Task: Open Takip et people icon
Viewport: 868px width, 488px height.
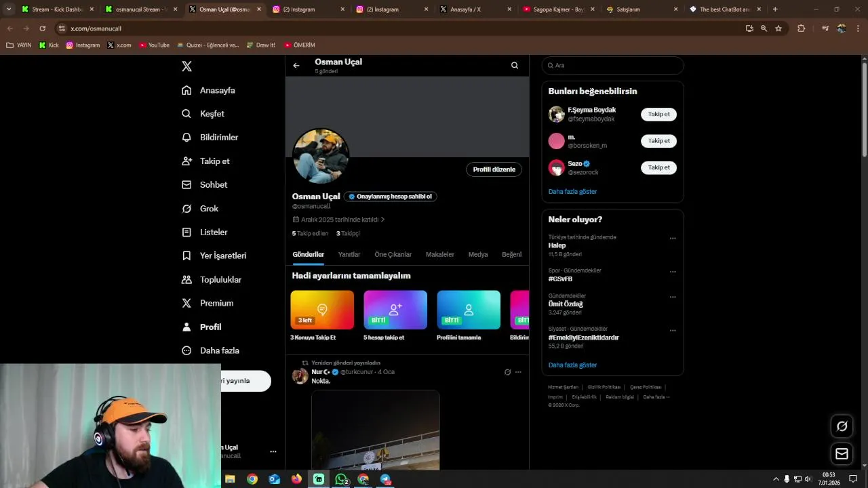Action: (x=186, y=161)
